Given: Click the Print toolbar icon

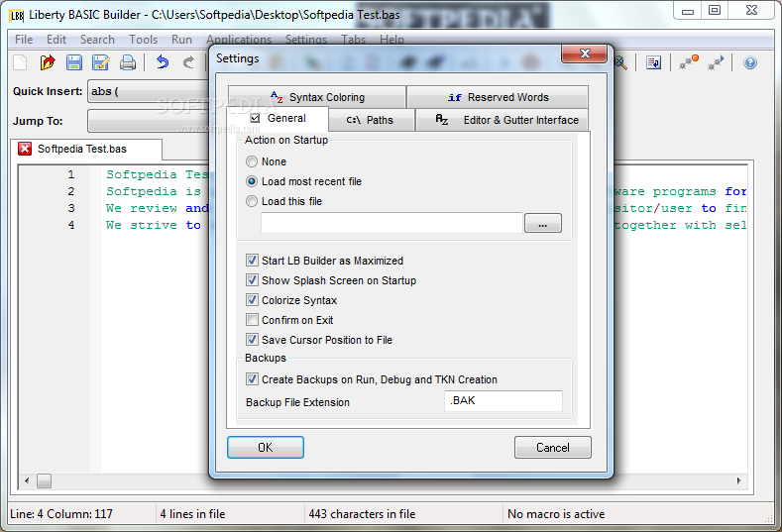Looking at the screenshot, I should (128, 62).
